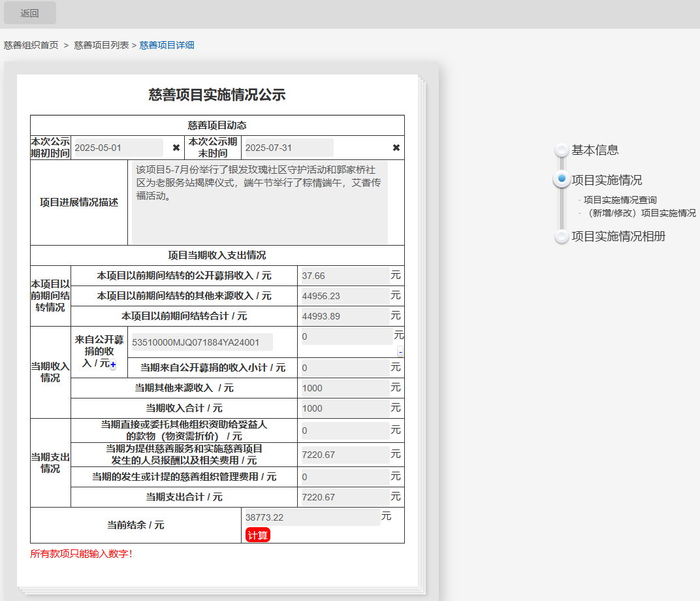Click the project progress description text area

coord(259,203)
